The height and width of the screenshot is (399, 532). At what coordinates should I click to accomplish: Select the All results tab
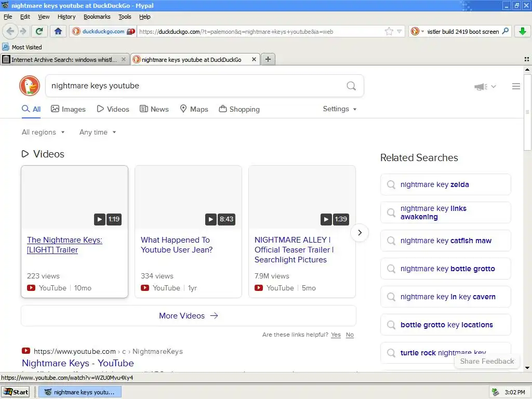pos(31,109)
